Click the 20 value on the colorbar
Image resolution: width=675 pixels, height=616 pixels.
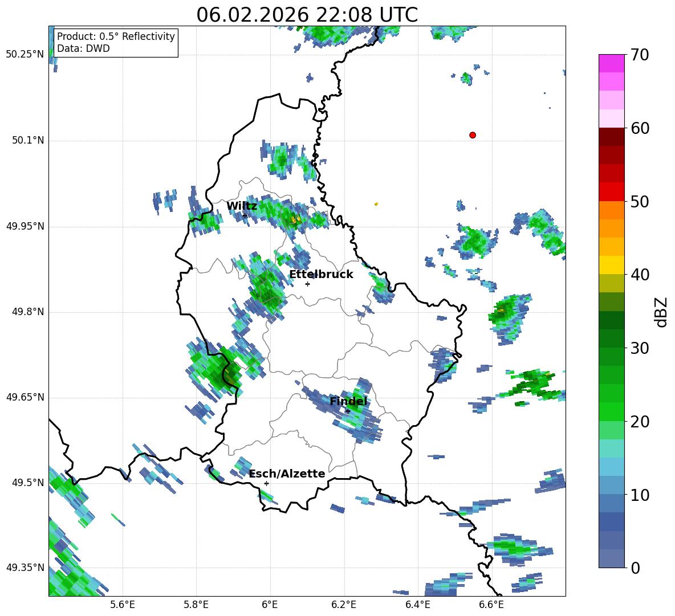click(639, 422)
